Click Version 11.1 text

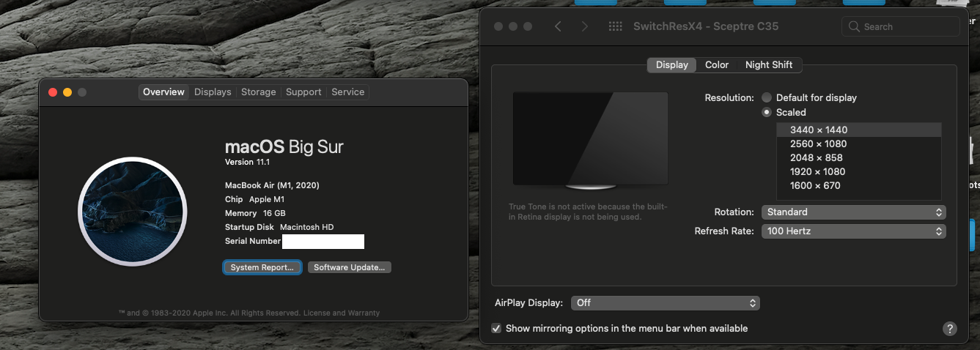coord(247,162)
